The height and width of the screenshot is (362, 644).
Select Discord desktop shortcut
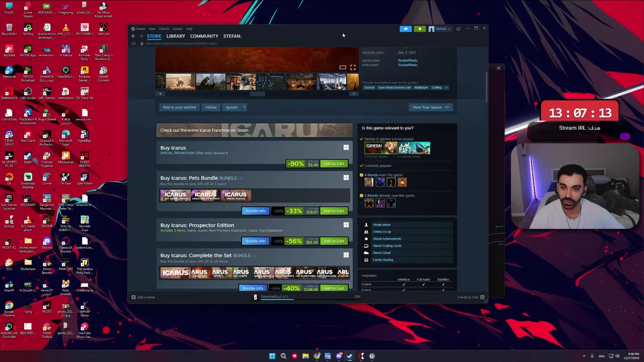click(47, 243)
